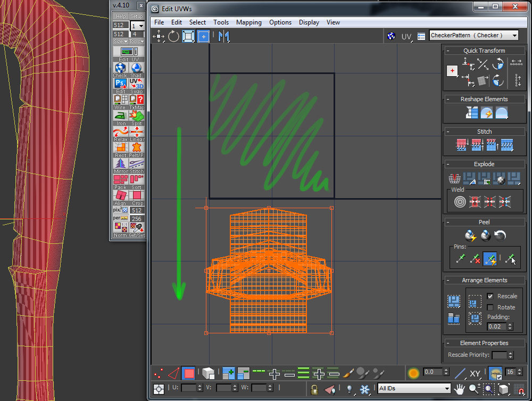This screenshot has height=401, width=532.
Task: Select the Relax tool in UV toolbox
Action: click(120, 131)
